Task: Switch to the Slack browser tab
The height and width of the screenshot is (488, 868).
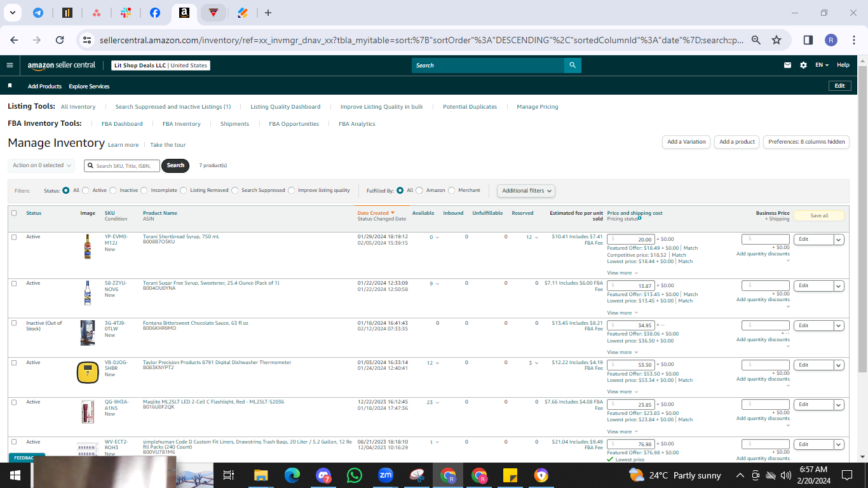Action: click(126, 13)
